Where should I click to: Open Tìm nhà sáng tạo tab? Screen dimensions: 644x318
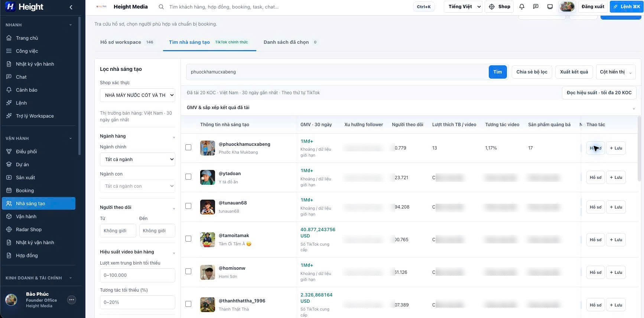pyautogui.click(x=209, y=42)
